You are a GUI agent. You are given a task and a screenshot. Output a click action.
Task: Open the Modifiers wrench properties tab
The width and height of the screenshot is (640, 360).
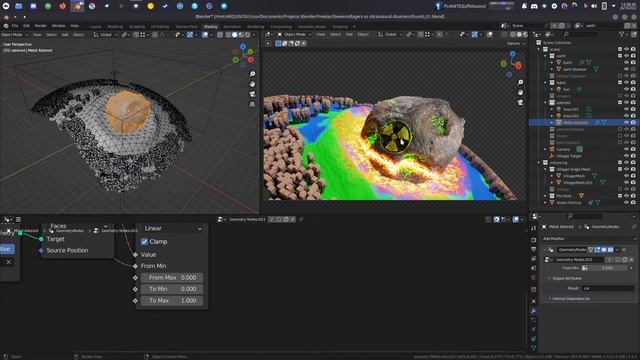coord(533,311)
